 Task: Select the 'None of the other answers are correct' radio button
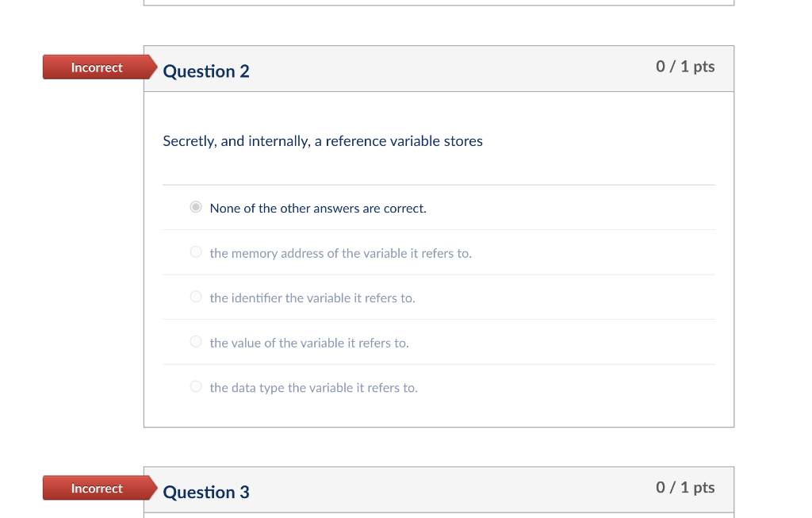(195, 207)
